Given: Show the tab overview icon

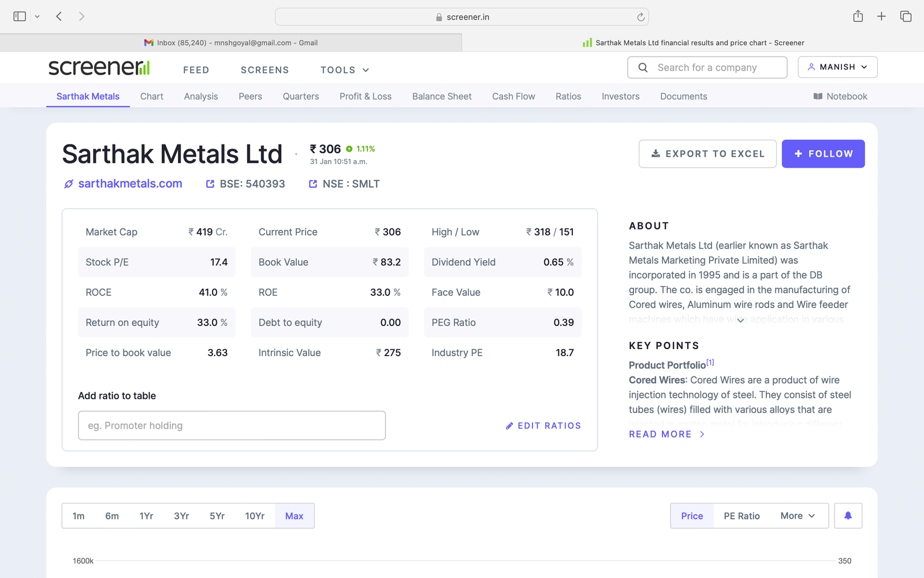Looking at the screenshot, I should coord(906,17).
